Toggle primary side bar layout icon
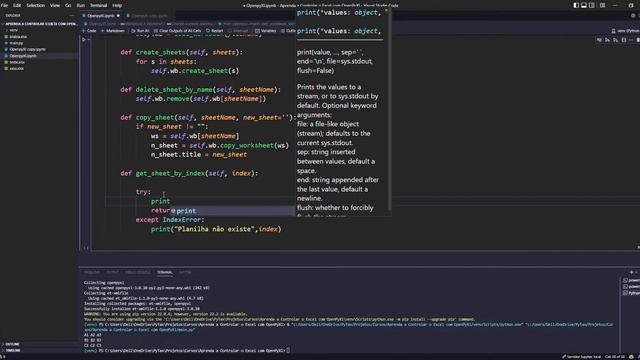This screenshot has height=360, width=640. coord(576,6)
